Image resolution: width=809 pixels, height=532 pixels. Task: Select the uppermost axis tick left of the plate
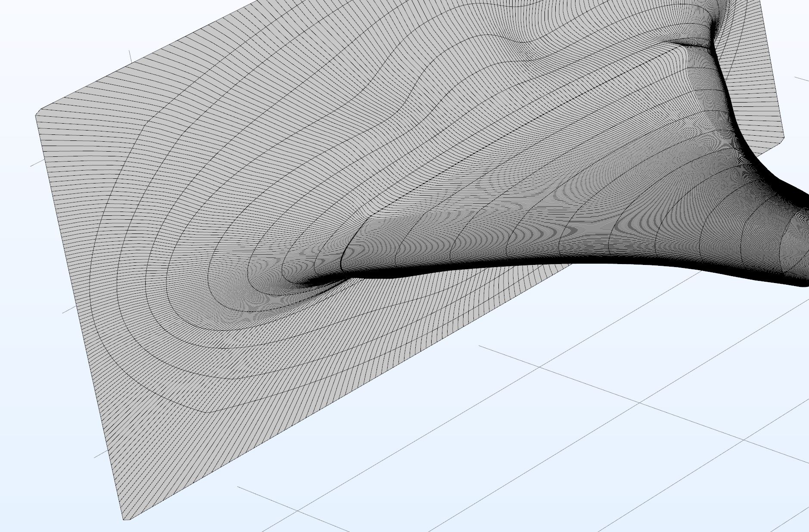tap(37, 163)
